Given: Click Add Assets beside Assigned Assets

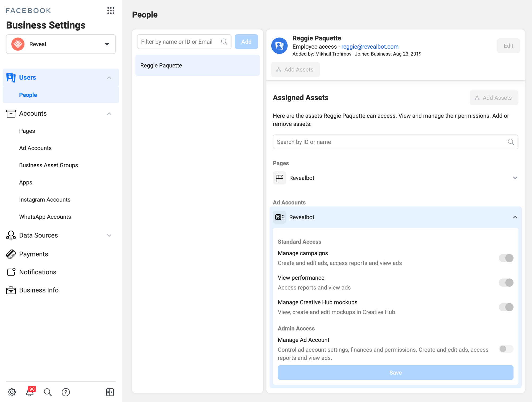Looking at the screenshot, I should pos(494,98).
